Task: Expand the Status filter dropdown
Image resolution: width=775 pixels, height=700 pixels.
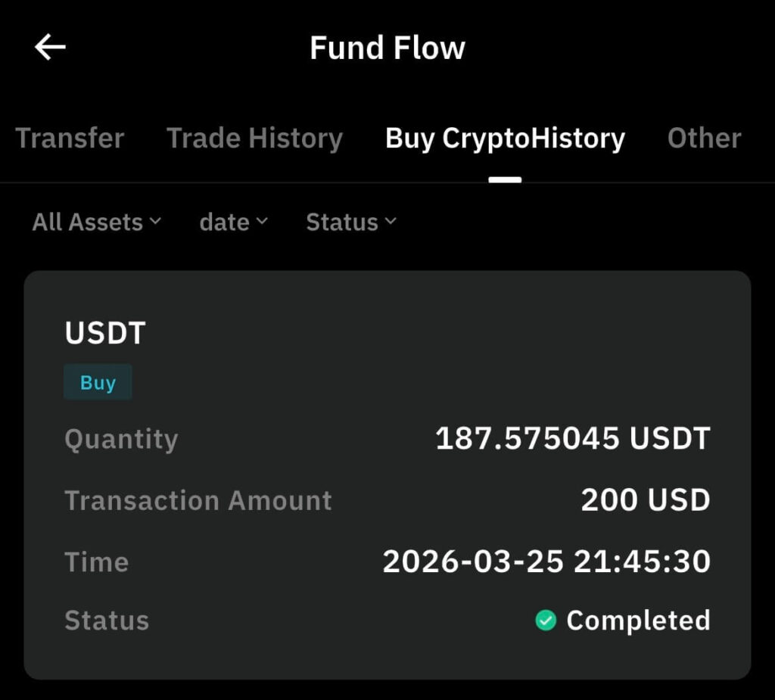Action: (350, 222)
